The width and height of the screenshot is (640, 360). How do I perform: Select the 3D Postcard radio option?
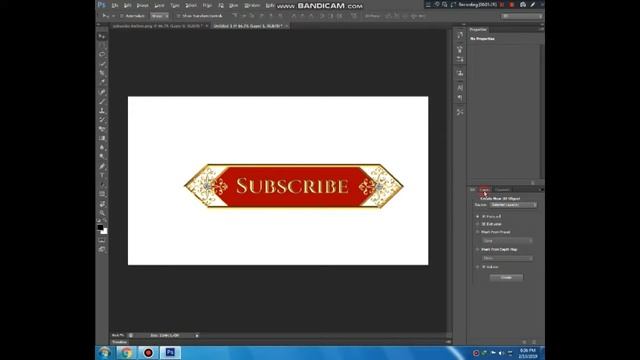478,216
